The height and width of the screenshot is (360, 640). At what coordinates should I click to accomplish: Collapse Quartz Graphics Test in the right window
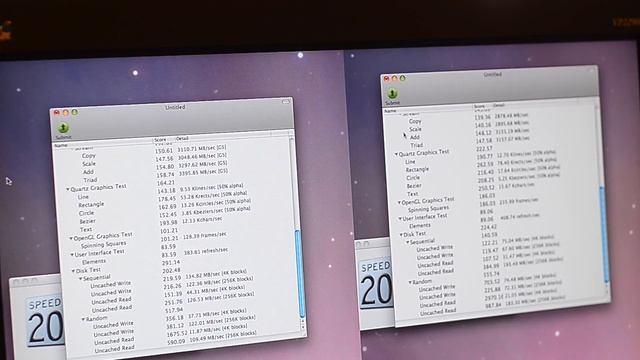pos(396,154)
